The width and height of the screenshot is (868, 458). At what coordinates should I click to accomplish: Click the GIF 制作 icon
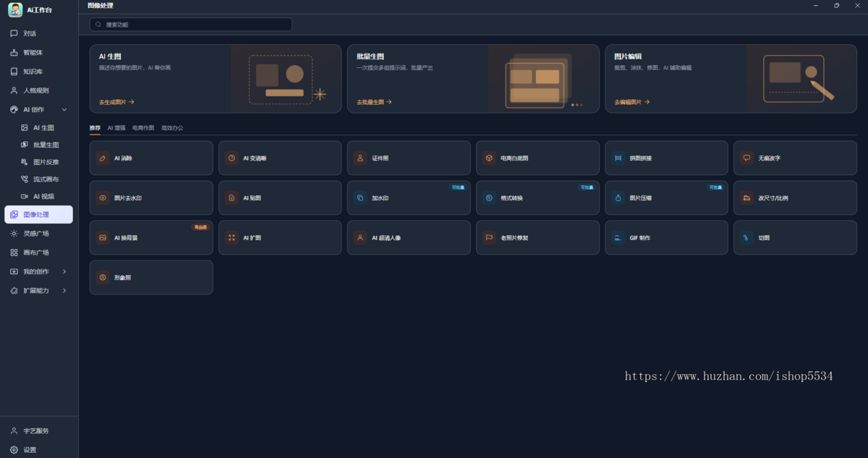click(618, 237)
